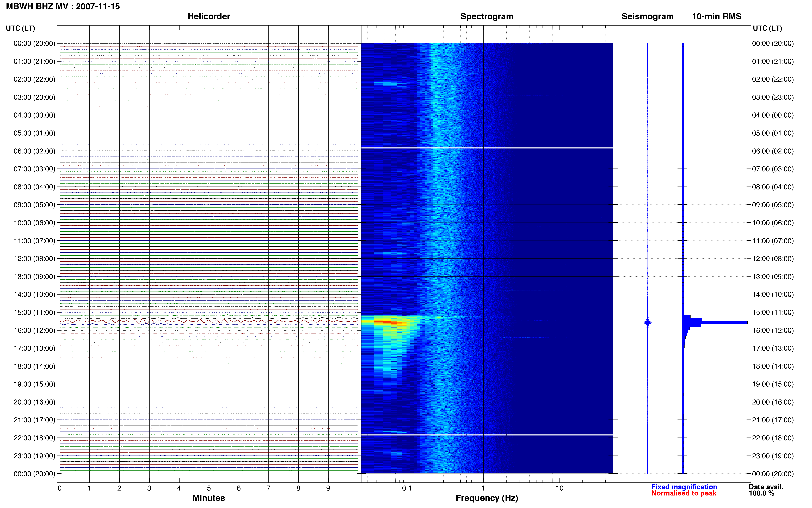Click the small gap in green helicorder trace near 05:50
812x508 pixels.
78,148
